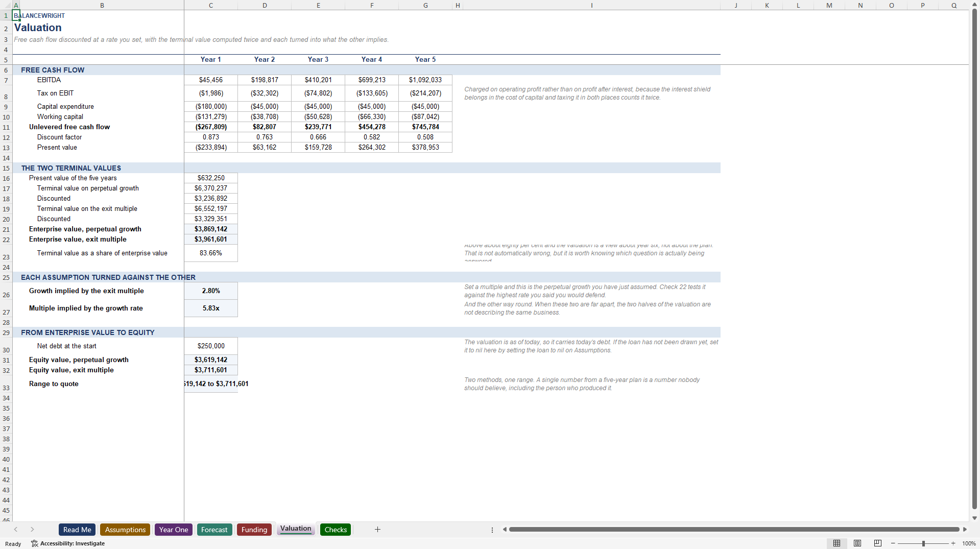Viewport: 980px width, 549px height.
Task: Switch to the Forecast sheet
Action: click(214, 530)
